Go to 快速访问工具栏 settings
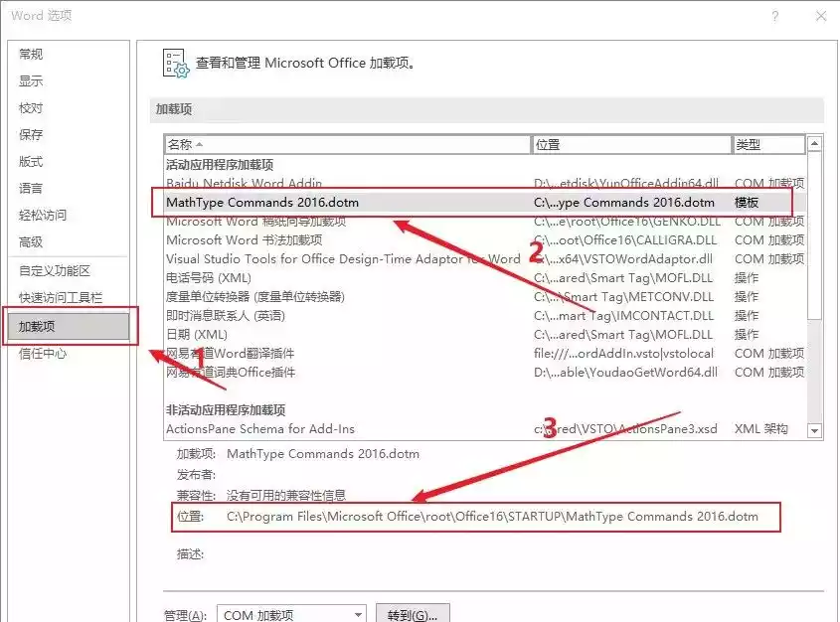 (x=61, y=298)
